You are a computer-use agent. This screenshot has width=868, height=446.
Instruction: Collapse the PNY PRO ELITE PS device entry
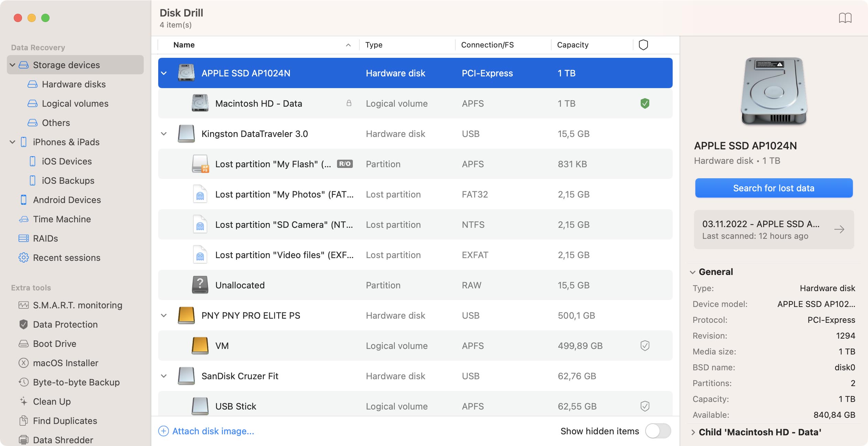coord(163,315)
